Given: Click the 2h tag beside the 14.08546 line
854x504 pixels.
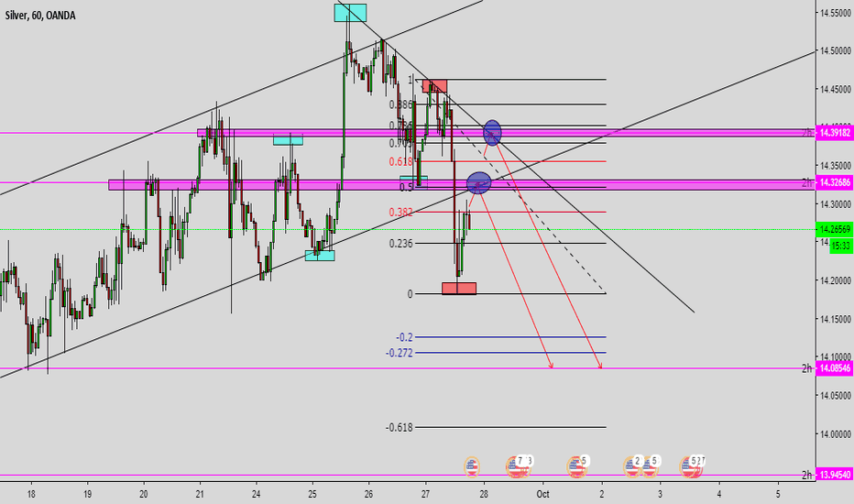Looking at the screenshot, I should (x=806, y=369).
